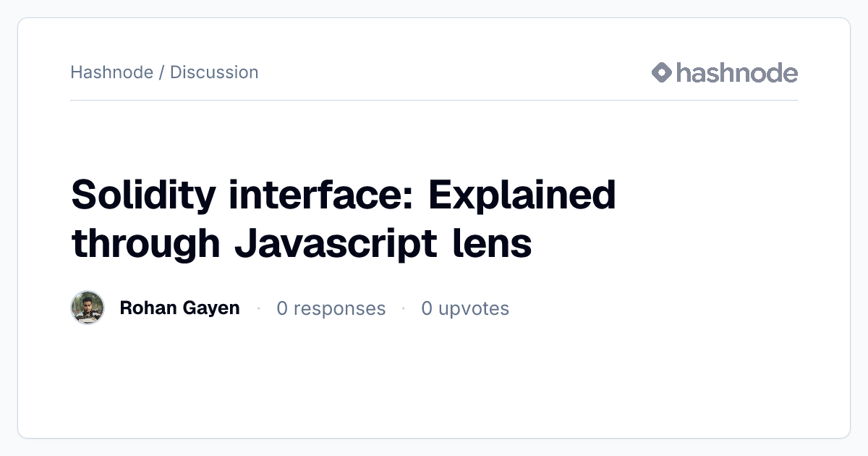Click the slash between Hashnode and Discussion
The width and height of the screenshot is (868, 456).
pos(161,72)
